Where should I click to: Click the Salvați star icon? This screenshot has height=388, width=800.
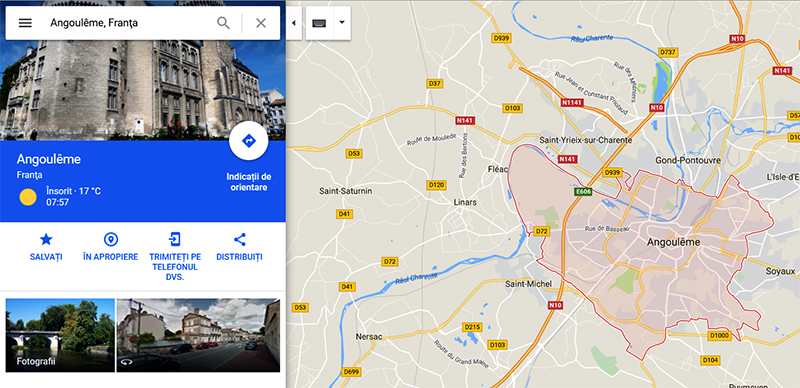(46, 239)
